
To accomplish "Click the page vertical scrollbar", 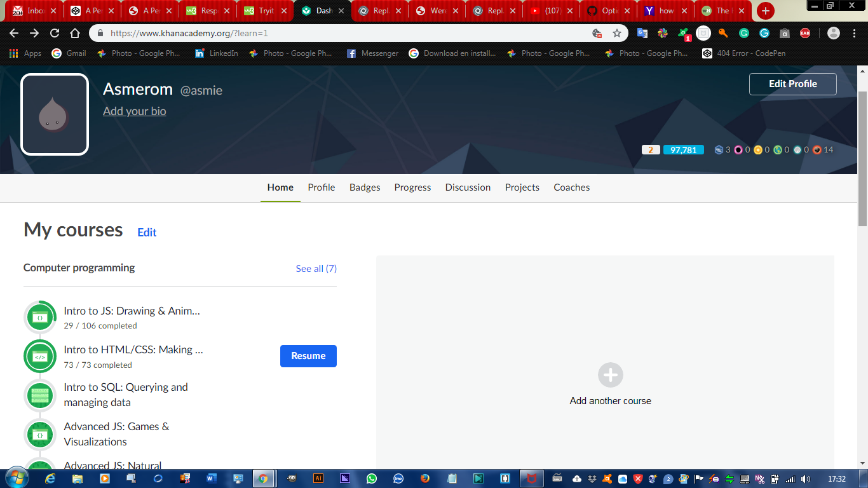I will click(x=862, y=159).
